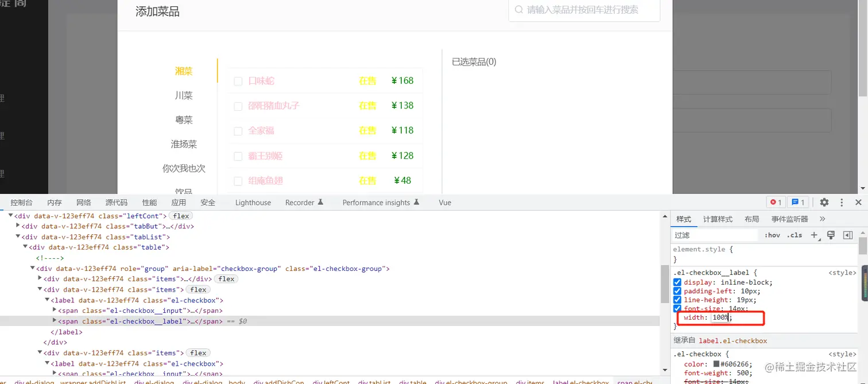Image resolution: width=868 pixels, height=384 pixels.
Task: Click flask icon next to Recorder
Action: 320,202
